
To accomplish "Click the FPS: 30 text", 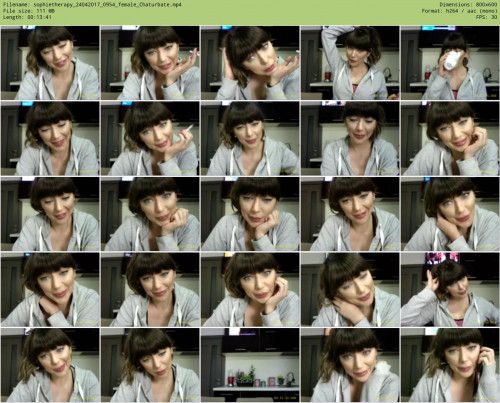I will tap(487, 17).
